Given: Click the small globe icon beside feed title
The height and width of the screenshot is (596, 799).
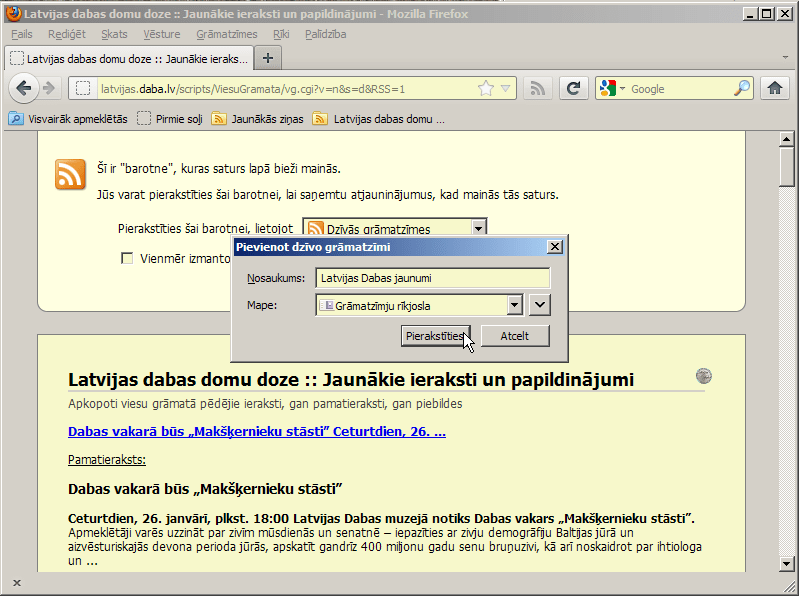Looking at the screenshot, I should tap(704, 376).
